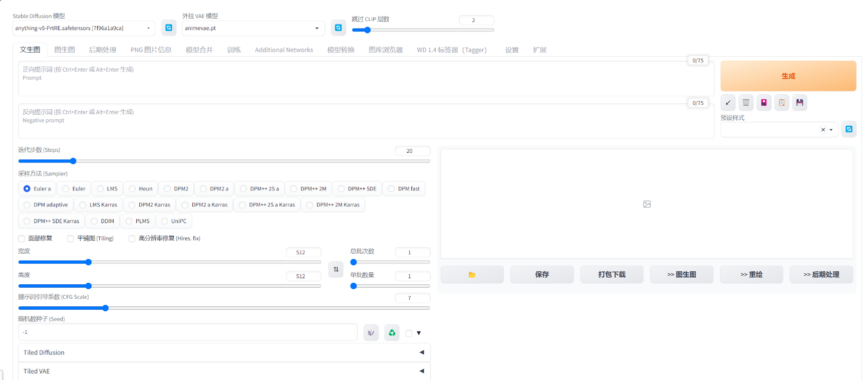This screenshot has height=380, width=868.
Task: Expand the Tiled VAE section
Action: tap(224, 371)
